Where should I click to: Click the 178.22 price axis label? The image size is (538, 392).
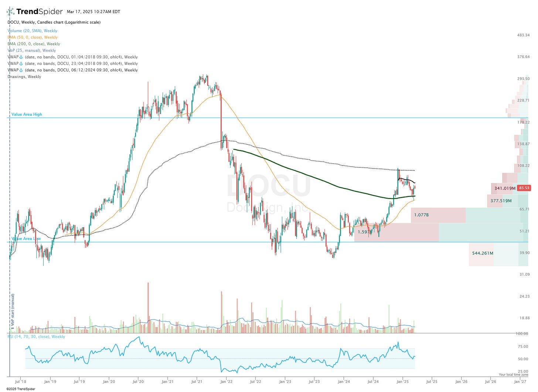(524, 122)
